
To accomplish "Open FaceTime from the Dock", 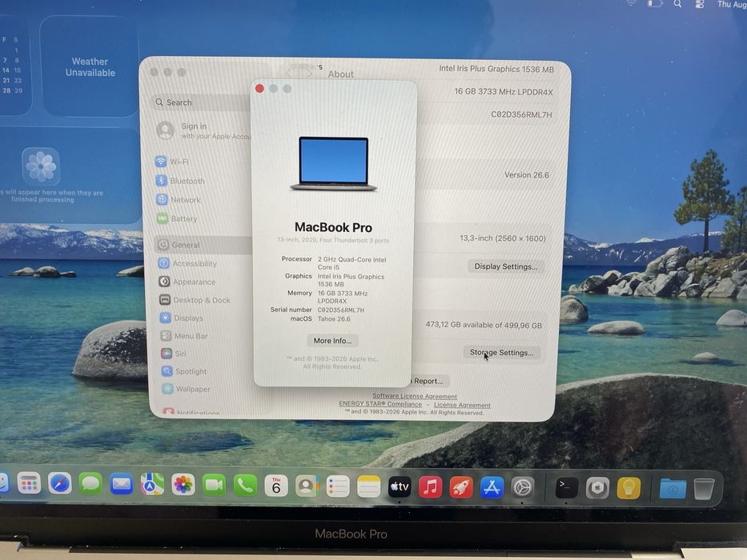I will 214,486.
